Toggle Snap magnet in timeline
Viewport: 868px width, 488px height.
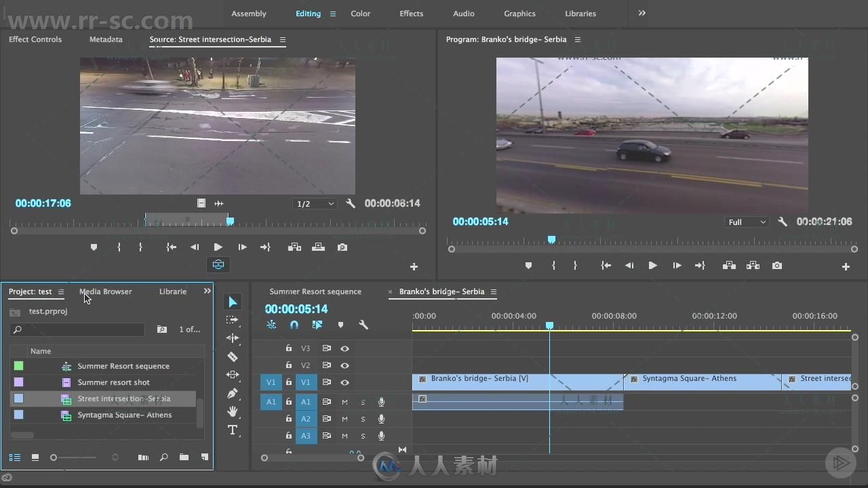(294, 325)
